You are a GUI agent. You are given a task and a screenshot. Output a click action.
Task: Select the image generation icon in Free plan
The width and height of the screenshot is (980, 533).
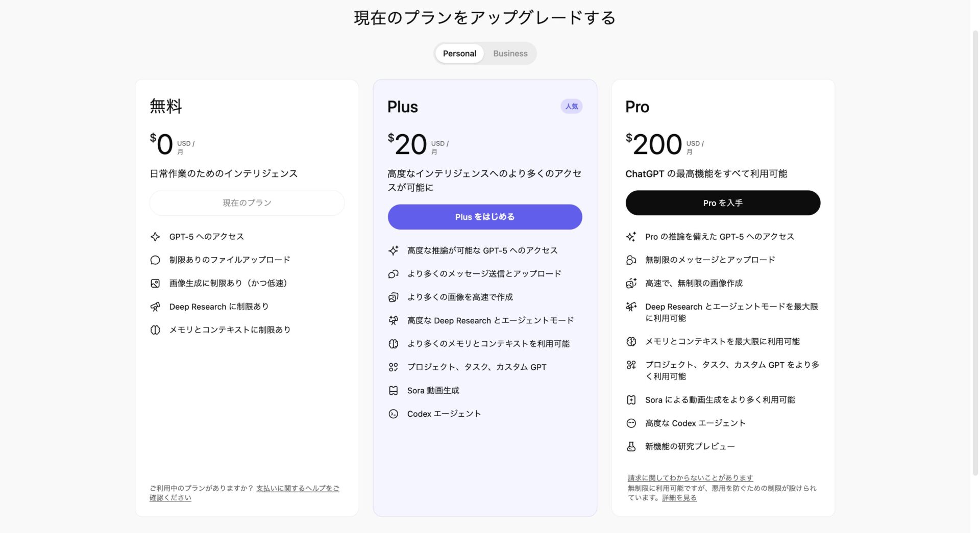(155, 283)
